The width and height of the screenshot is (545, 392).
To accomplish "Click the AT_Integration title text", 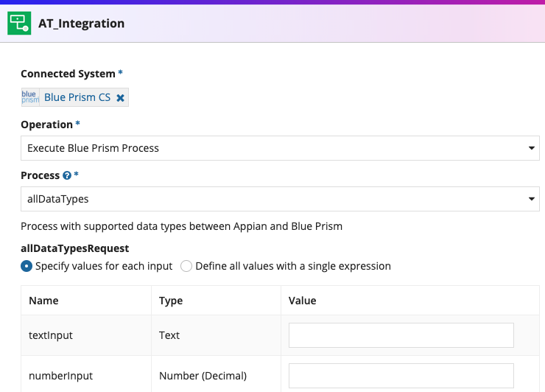I will coord(81,24).
